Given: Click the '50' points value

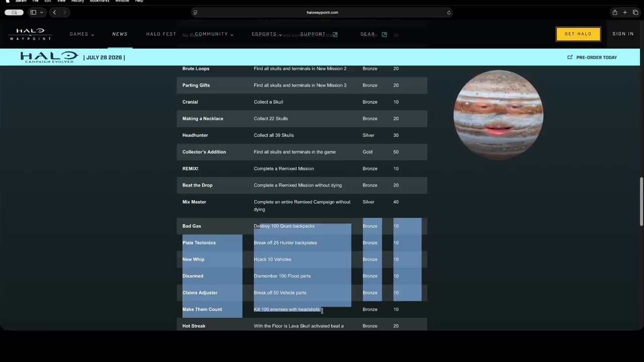Looking at the screenshot, I should click(396, 152).
